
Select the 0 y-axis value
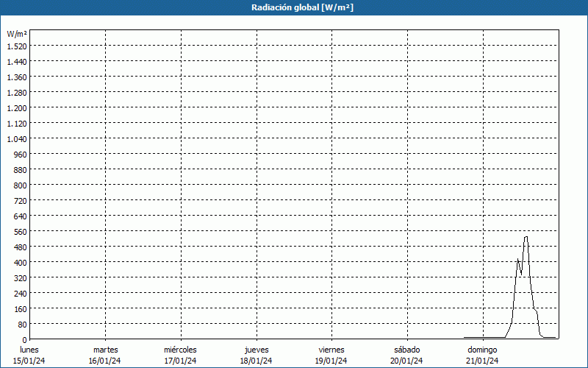[x=25, y=340]
